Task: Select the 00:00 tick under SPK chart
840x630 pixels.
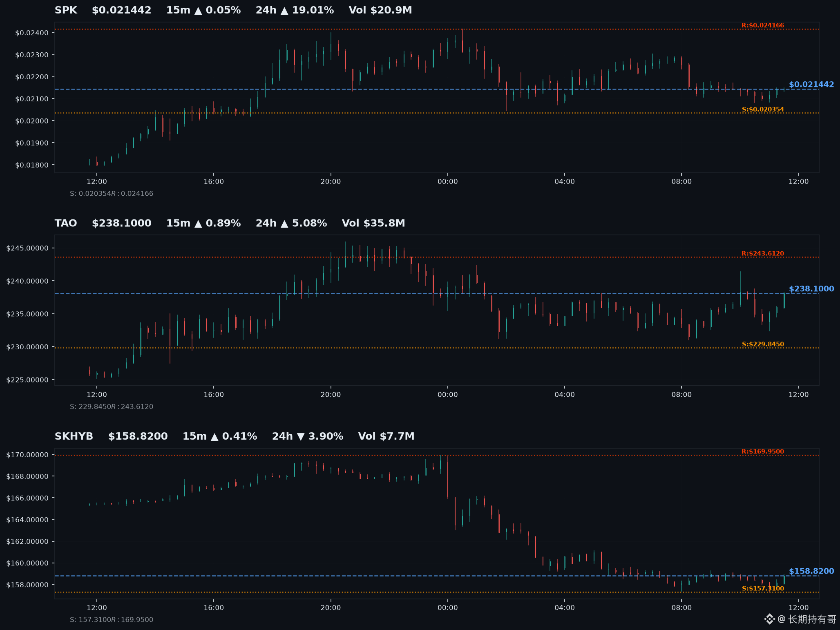Action: [x=448, y=181]
